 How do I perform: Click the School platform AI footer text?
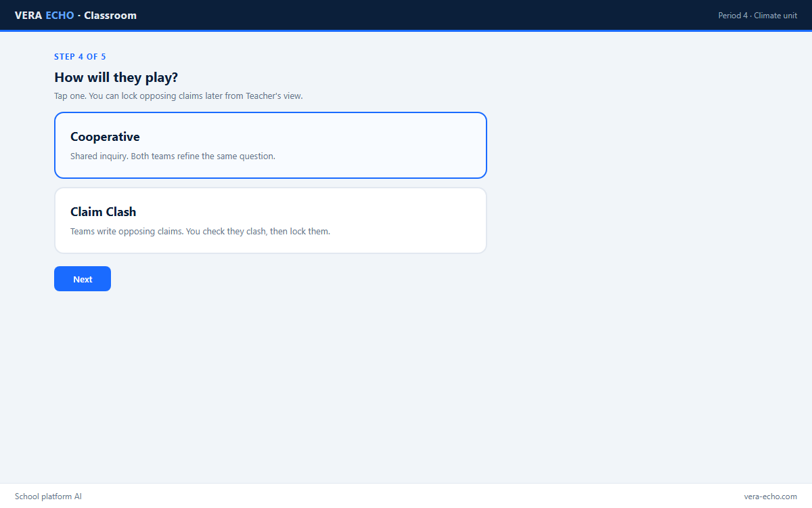pyautogui.click(x=48, y=496)
